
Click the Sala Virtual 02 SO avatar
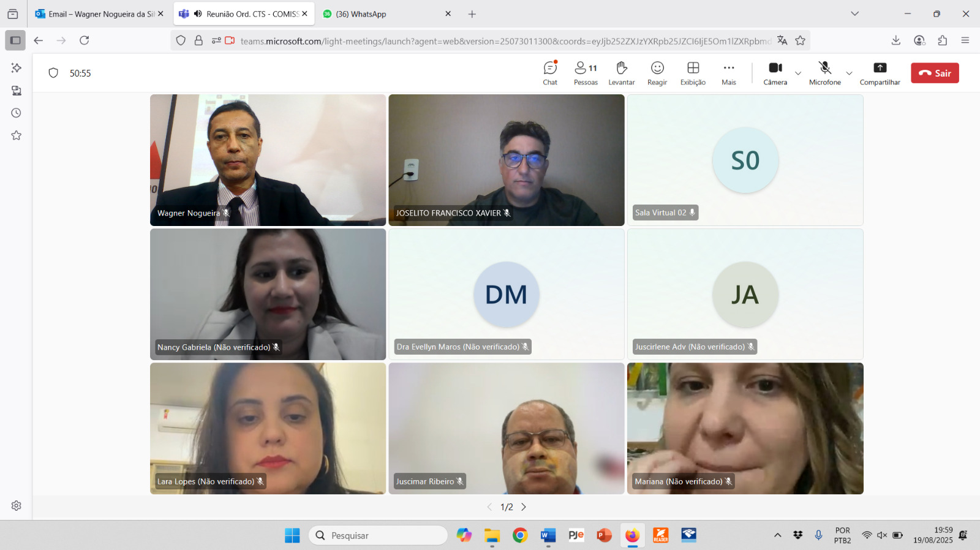[x=745, y=160]
